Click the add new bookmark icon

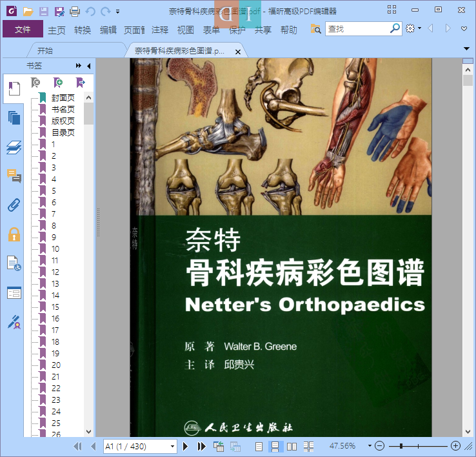[x=58, y=83]
